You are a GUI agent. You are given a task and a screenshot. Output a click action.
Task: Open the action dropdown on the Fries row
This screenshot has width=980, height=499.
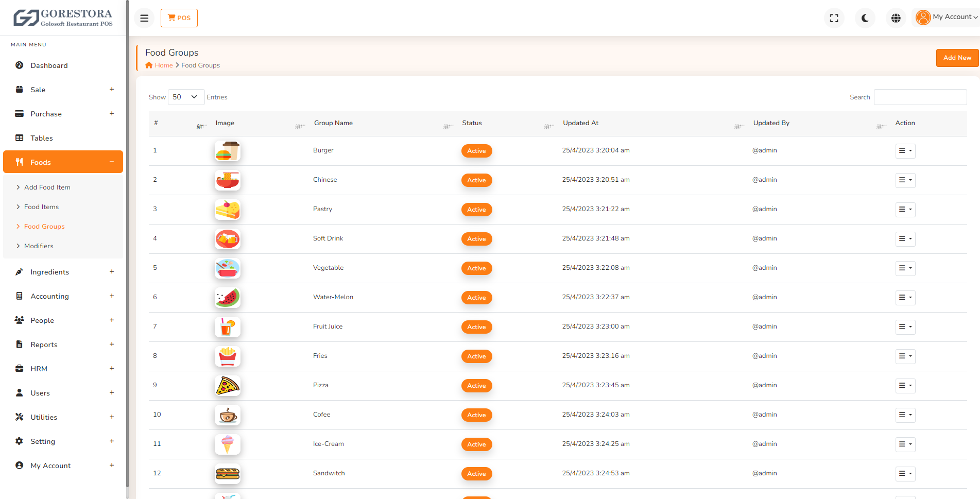pyautogui.click(x=905, y=356)
